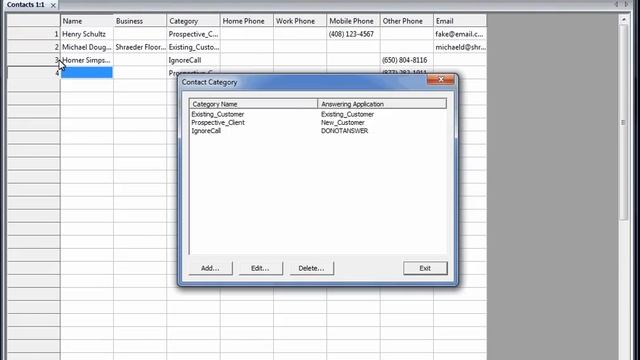Click Category Name column header
This screenshot has height=360, width=640.
point(253,104)
